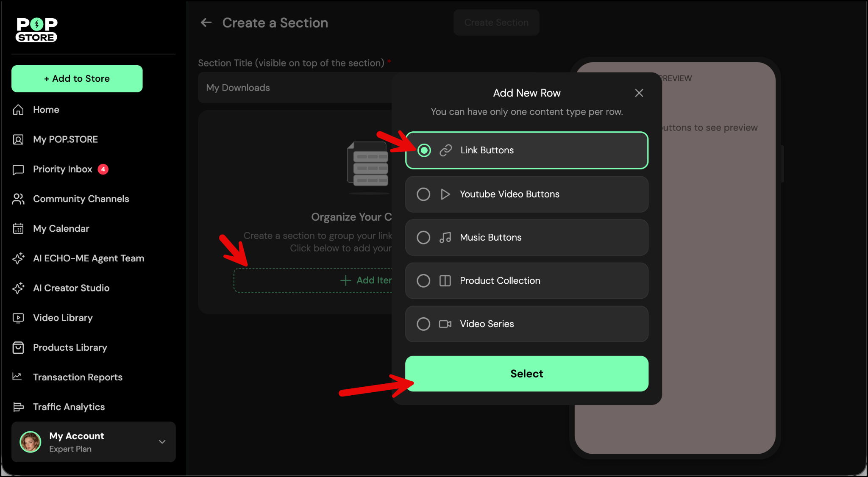The width and height of the screenshot is (868, 477).
Task: Go to Transaction Reports menu item
Action: point(78,377)
